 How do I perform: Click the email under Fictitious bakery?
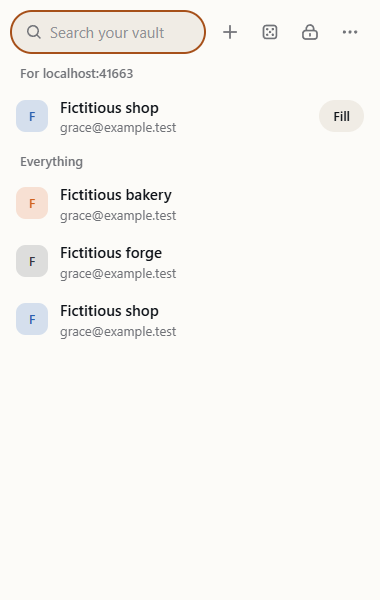(x=118, y=216)
